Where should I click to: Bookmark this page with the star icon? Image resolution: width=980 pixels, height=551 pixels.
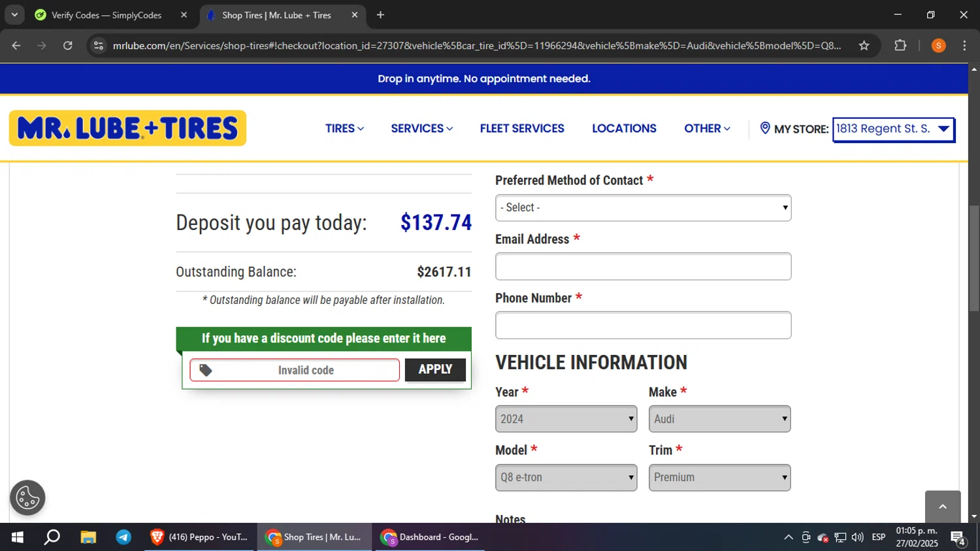coord(864,46)
